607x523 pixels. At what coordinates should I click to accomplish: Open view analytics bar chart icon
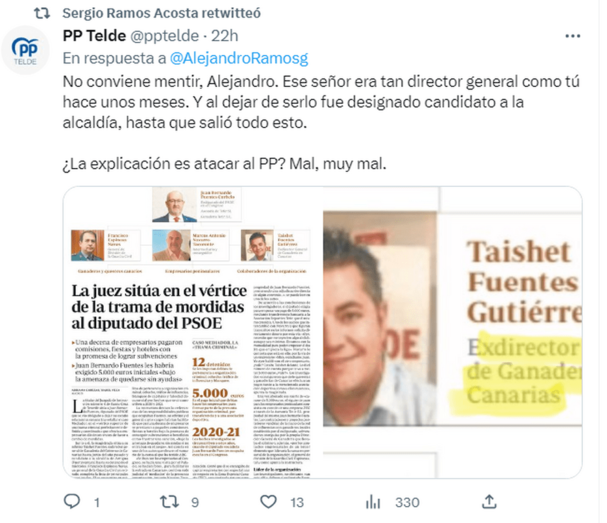pyautogui.click(x=373, y=502)
